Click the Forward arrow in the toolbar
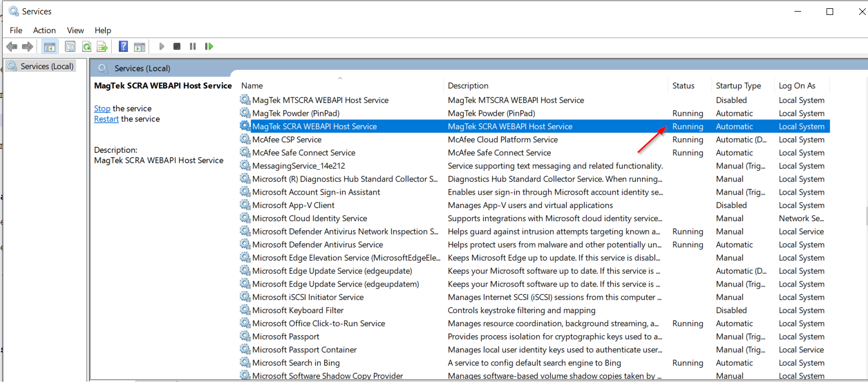 click(x=27, y=46)
